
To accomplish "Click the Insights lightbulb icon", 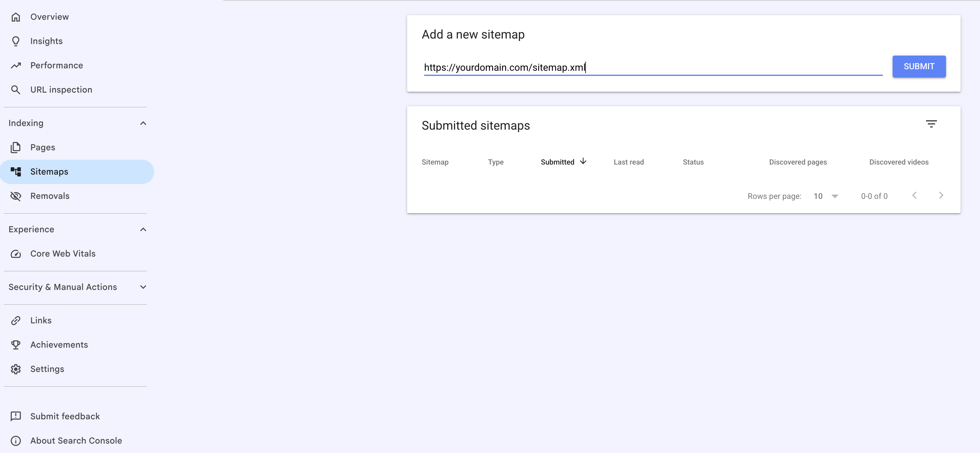I will [x=15, y=41].
